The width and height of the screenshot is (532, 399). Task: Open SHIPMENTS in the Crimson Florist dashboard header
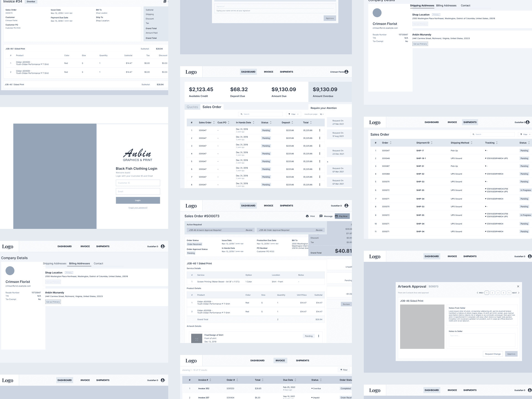coord(287,72)
